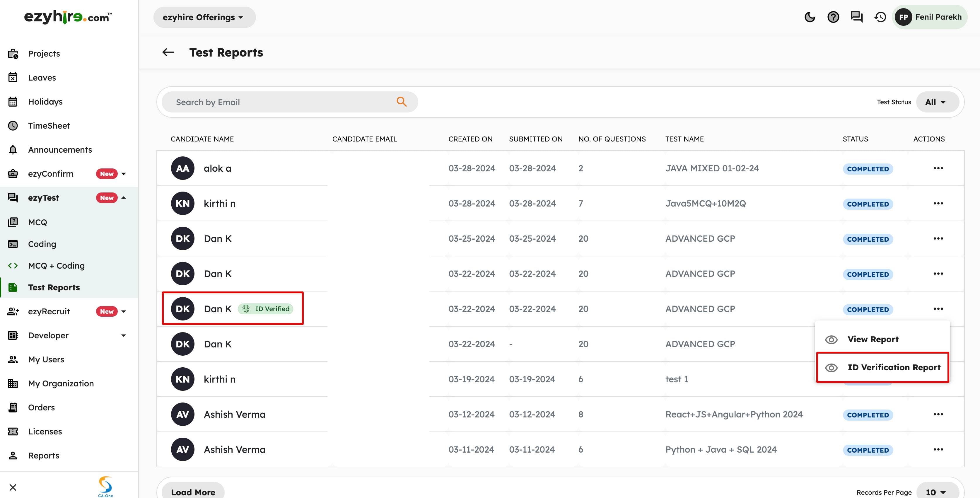The width and height of the screenshot is (980, 498).
Task: Open TimeSheet in the sidebar
Action: coord(49,126)
